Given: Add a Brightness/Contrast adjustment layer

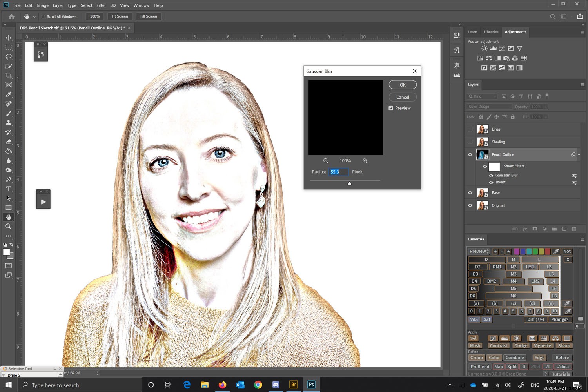Looking at the screenshot, I should [x=484, y=48].
